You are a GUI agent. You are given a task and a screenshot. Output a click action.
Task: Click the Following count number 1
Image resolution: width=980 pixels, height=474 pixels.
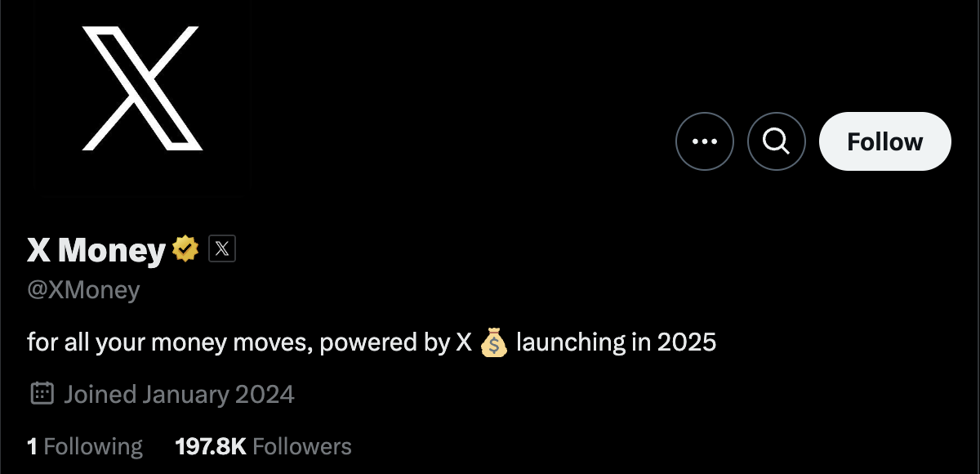(32, 446)
